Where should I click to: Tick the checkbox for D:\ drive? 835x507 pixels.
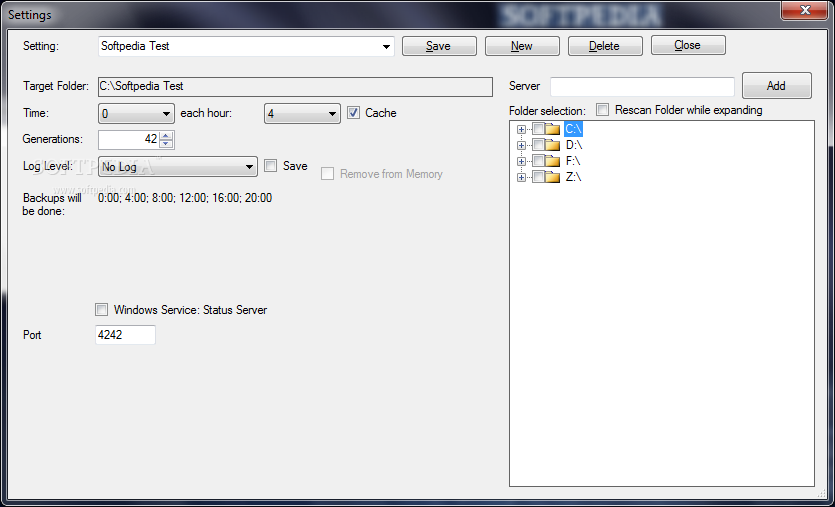click(538, 145)
